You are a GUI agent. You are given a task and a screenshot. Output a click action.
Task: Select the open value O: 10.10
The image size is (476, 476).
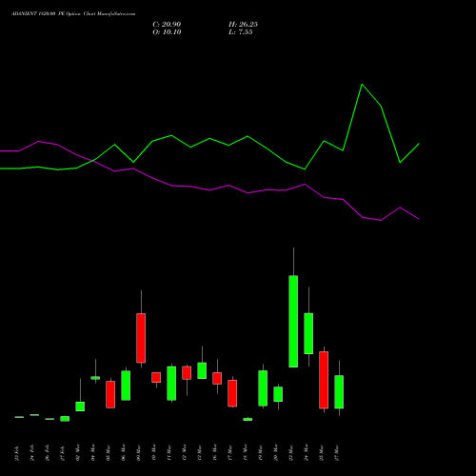coord(167,32)
